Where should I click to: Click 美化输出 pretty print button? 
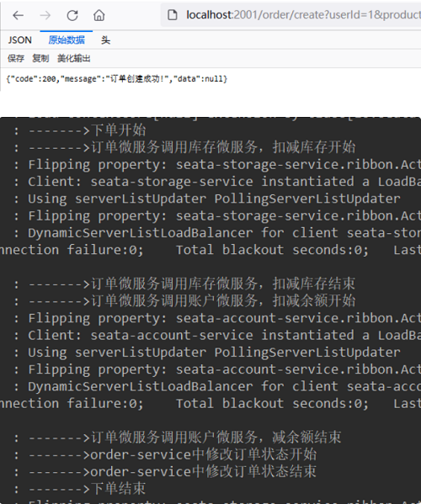(73, 59)
